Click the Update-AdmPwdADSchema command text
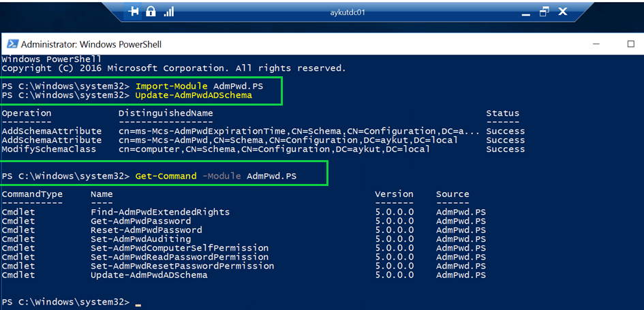Image resolution: width=644 pixels, height=310 pixels. coord(194,95)
